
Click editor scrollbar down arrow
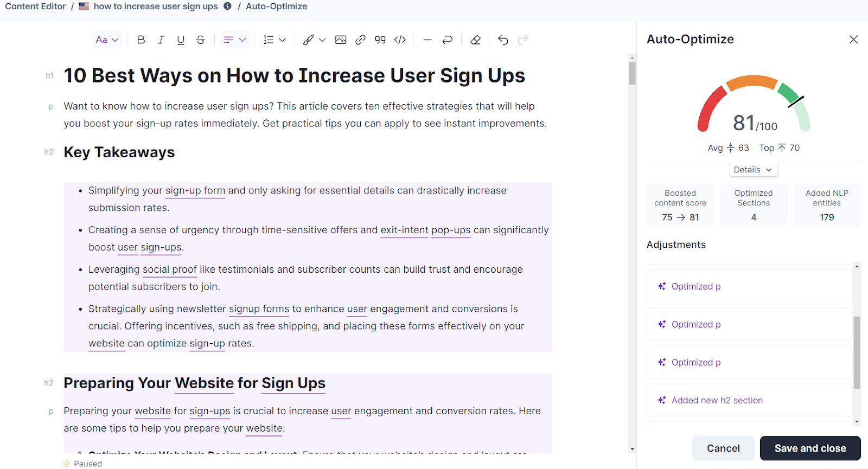pos(632,449)
